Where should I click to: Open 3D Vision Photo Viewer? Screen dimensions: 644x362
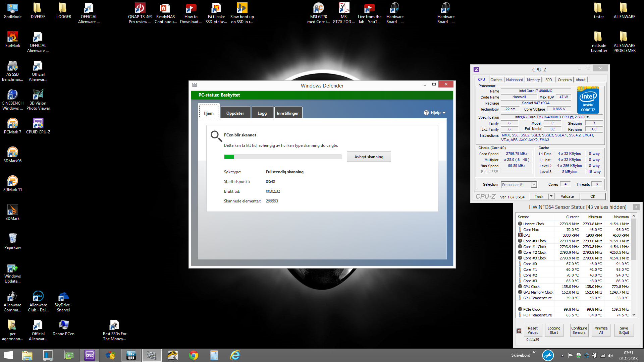click(x=38, y=100)
